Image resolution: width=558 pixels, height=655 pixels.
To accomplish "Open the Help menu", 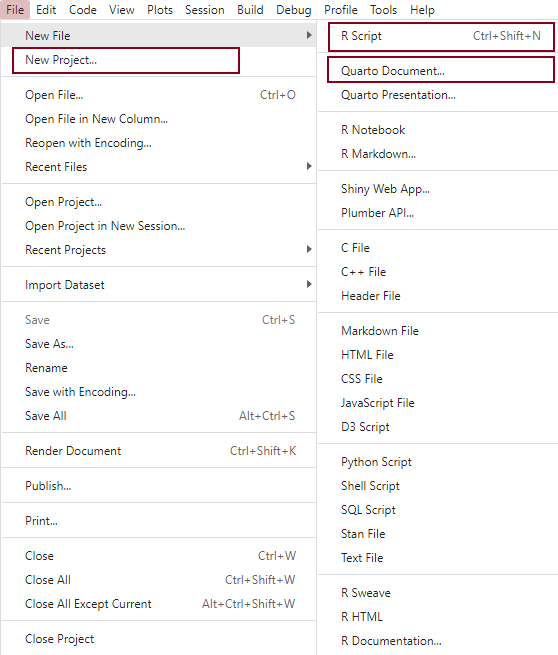I will coord(422,10).
